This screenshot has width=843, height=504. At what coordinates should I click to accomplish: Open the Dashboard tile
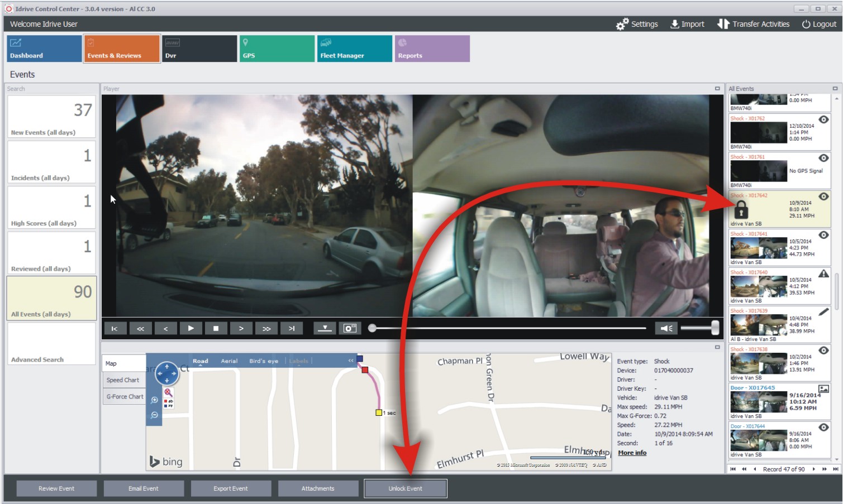44,49
